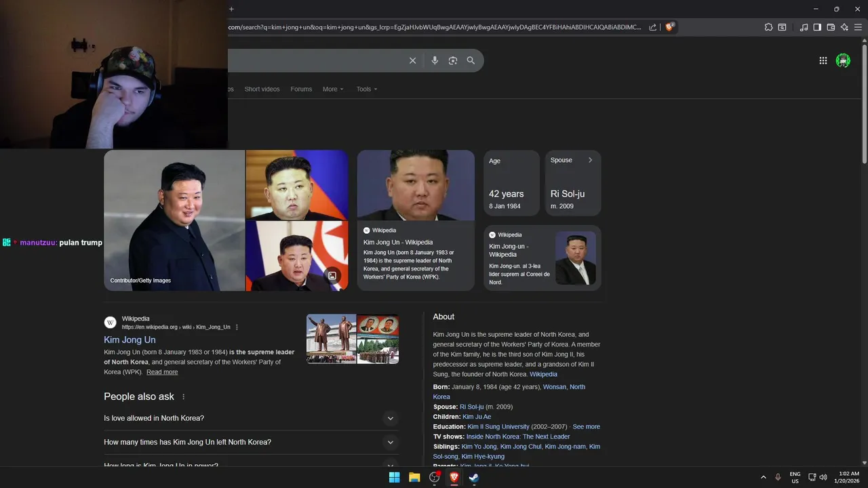Open the Kim Jong Un Wikipedia result title

[x=130, y=340]
